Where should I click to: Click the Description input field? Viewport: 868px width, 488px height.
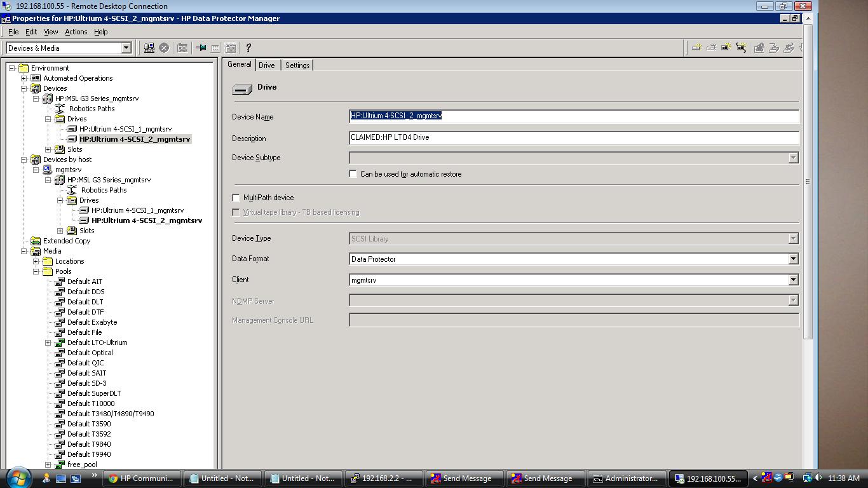[x=574, y=137]
